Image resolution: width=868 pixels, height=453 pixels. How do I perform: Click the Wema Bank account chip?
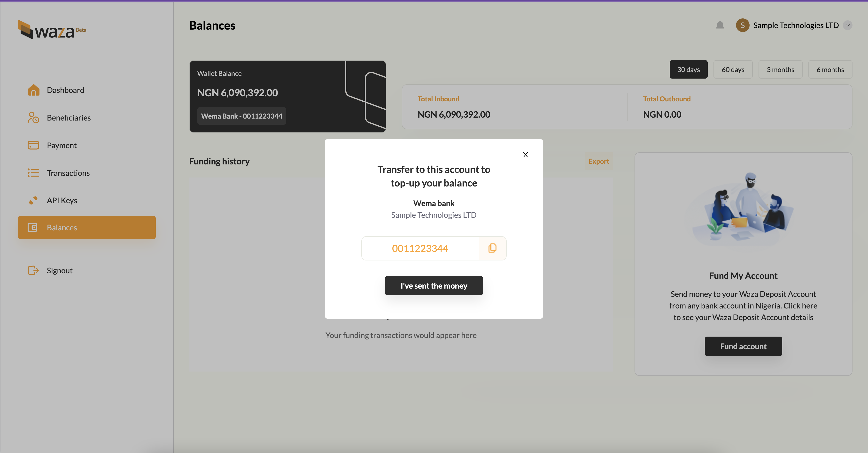coord(242,116)
